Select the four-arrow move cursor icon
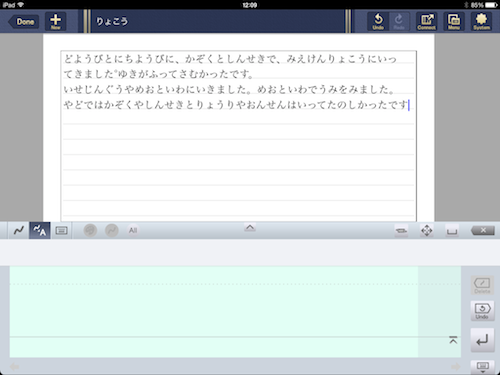 click(x=427, y=230)
